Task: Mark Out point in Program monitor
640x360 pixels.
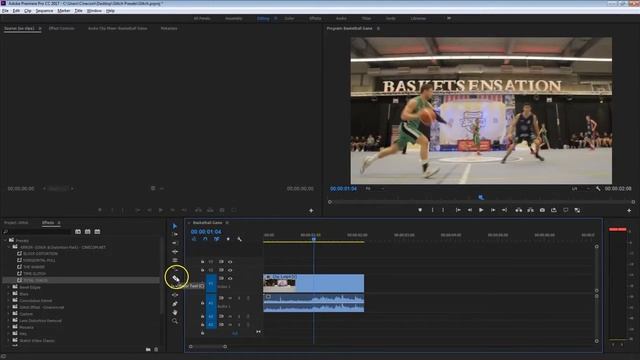Action: pos(443,210)
